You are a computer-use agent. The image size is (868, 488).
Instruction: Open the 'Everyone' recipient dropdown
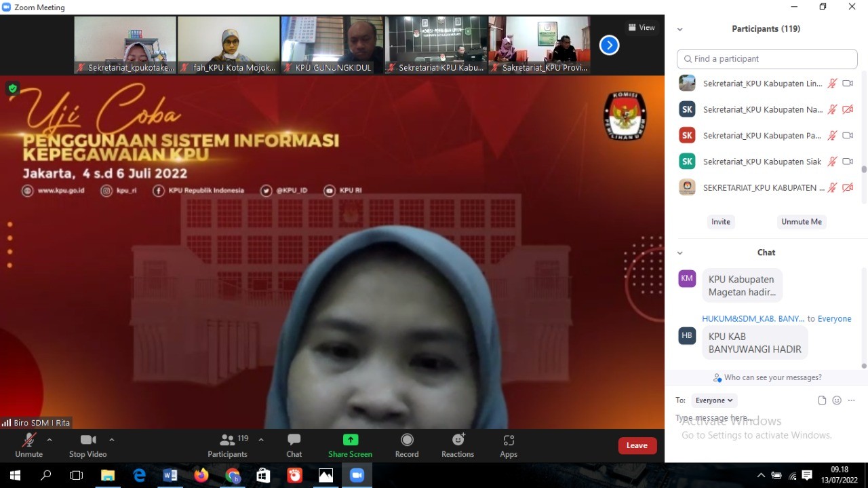point(713,400)
